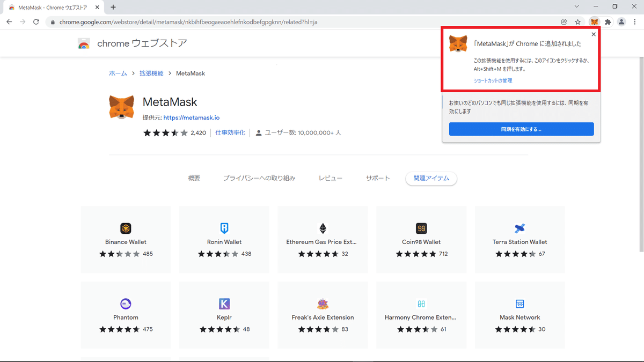The width and height of the screenshot is (644, 362).
Task: Switch to the サポート tab
Action: click(x=378, y=178)
